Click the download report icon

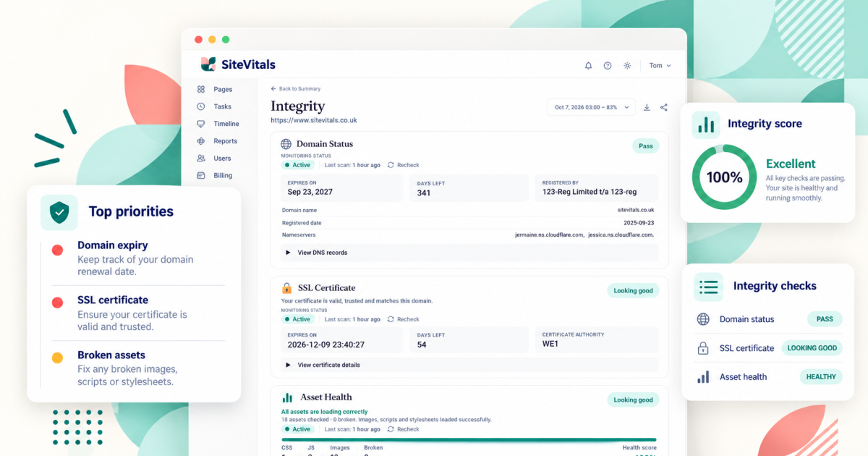(647, 107)
